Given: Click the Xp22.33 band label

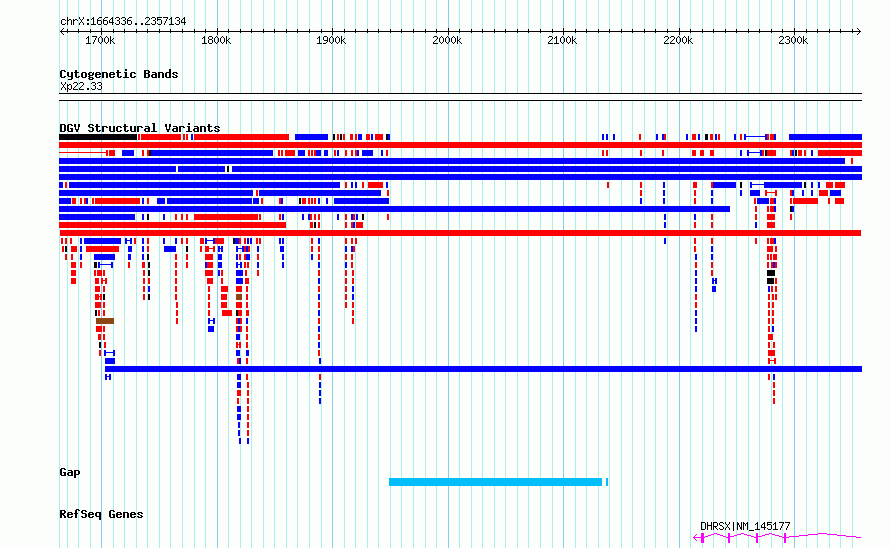Looking at the screenshot, I should 81,86.
